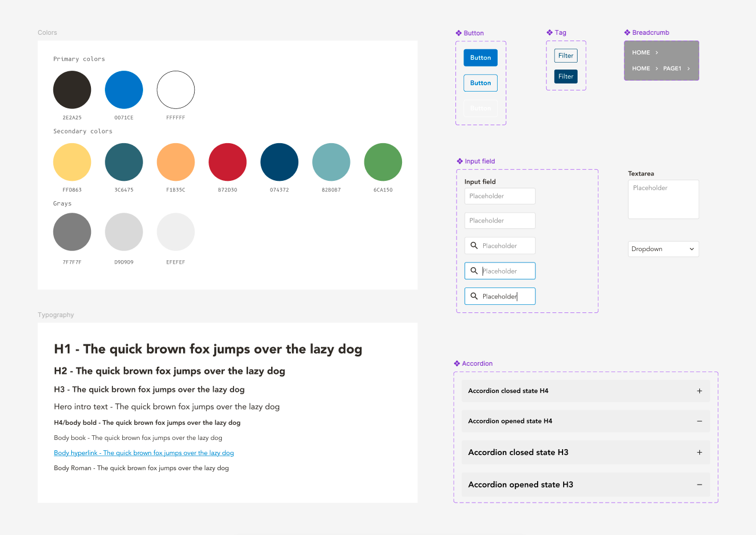Click the solid blue primary Button
This screenshot has height=535, width=756.
click(480, 58)
